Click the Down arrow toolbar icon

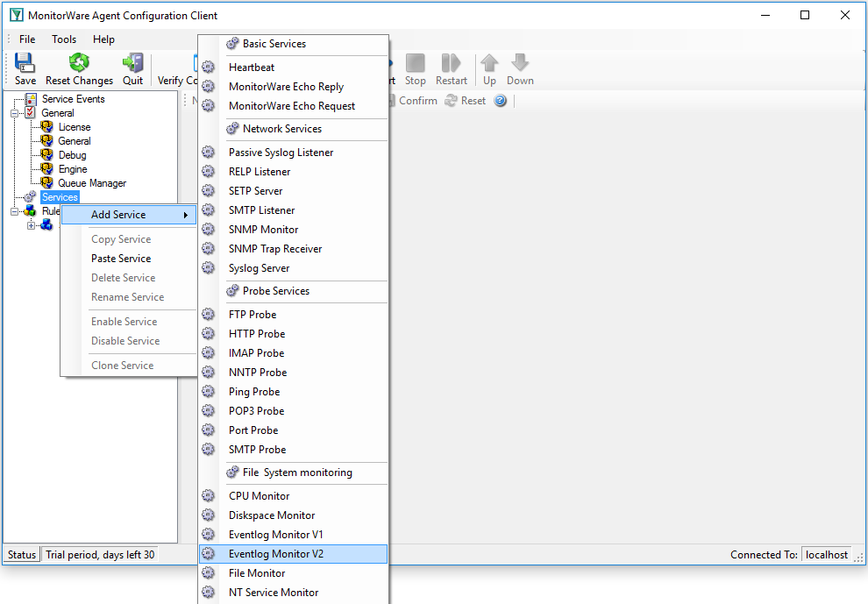click(520, 62)
